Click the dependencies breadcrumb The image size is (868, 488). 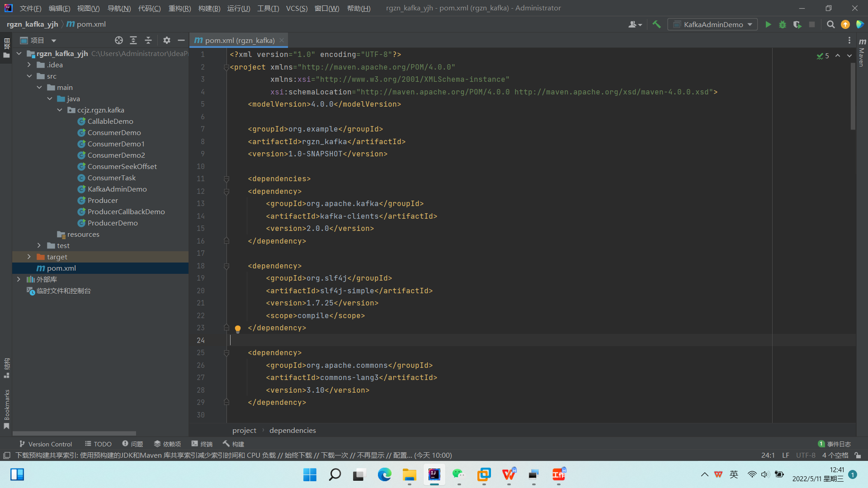pos(292,431)
